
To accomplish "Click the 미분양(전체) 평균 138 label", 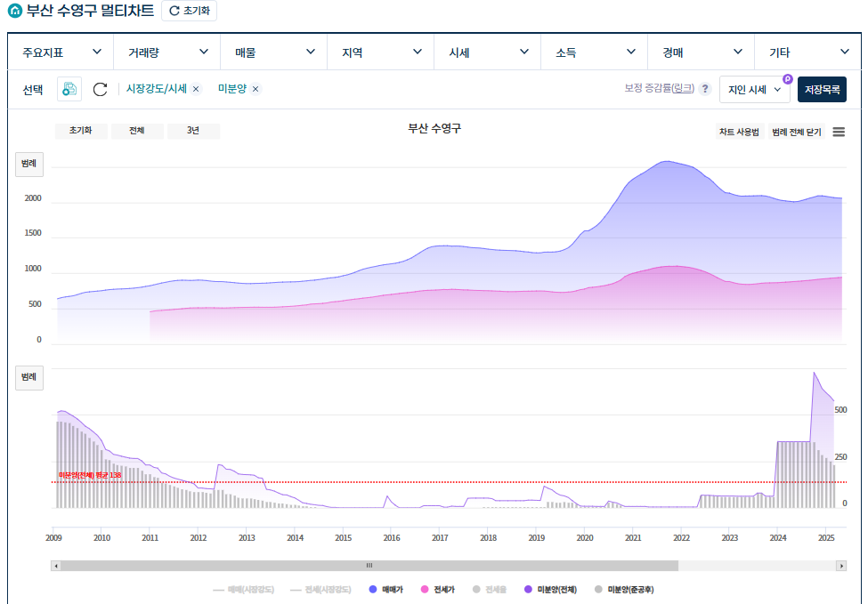I will pos(90,475).
